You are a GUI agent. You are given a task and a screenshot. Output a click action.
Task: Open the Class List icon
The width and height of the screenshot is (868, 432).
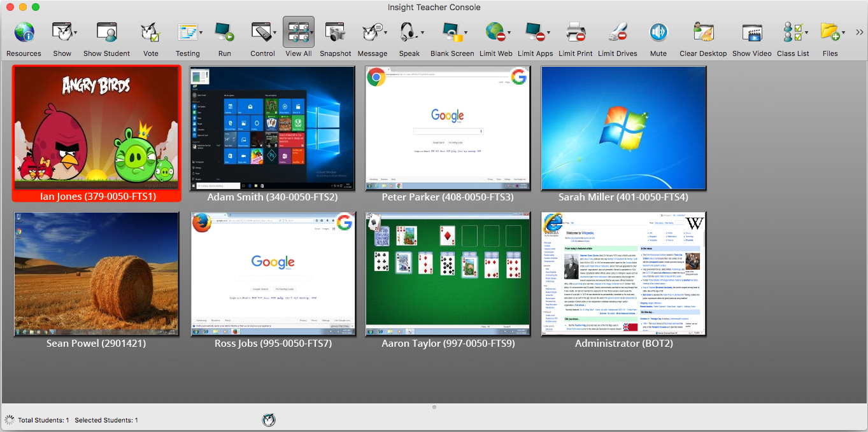[x=792, y=32]
